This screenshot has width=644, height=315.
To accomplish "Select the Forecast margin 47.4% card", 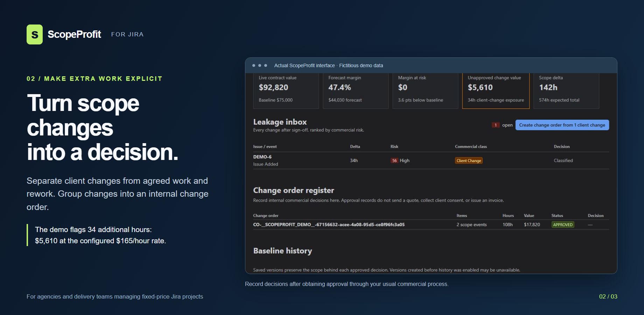I will (x=356, y=91).
